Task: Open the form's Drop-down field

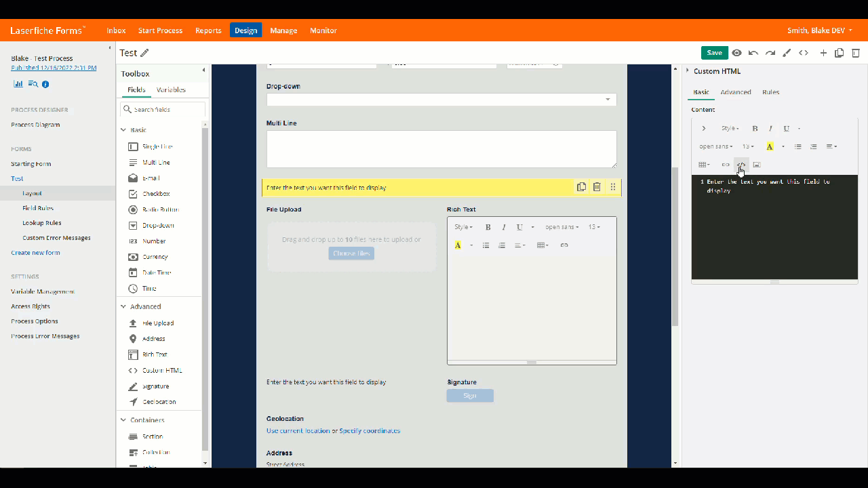Action: coord(441,100)
